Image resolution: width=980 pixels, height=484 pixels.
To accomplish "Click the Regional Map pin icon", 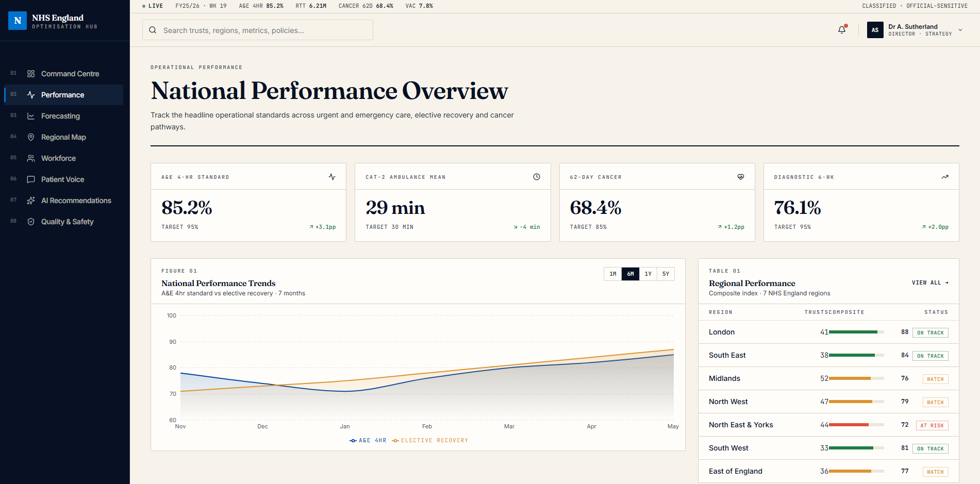I will [31, 137].
